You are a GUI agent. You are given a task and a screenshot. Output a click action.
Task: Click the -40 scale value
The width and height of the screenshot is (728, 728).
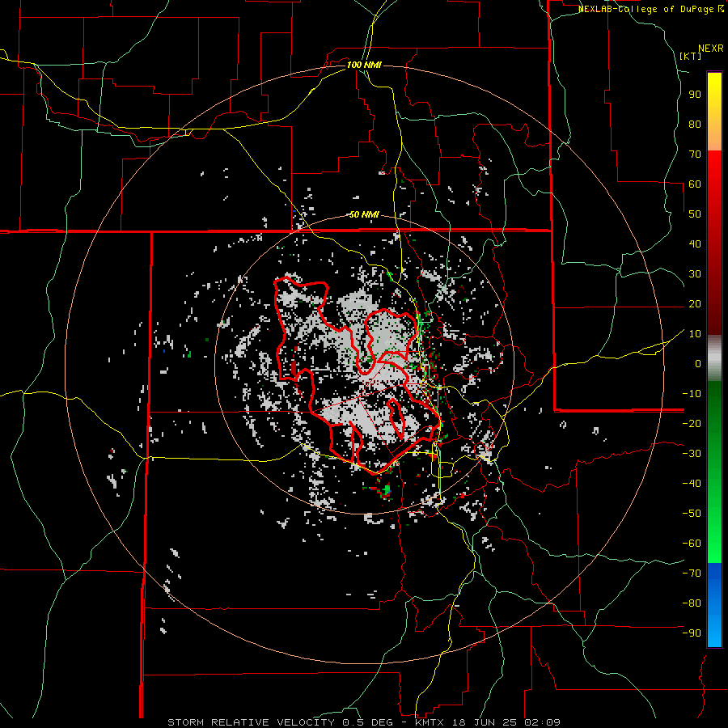pyautogui.click(x=692, y=484)
